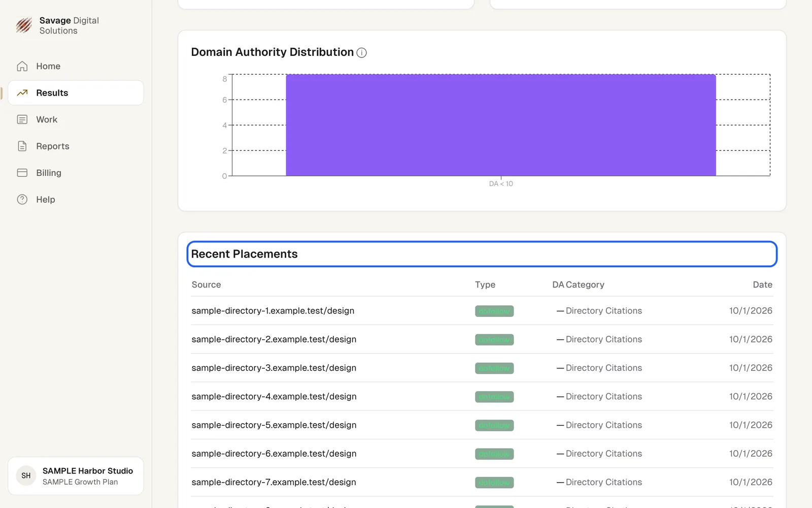Open the Reports section
812x508 pixels.
click(53, 146)
